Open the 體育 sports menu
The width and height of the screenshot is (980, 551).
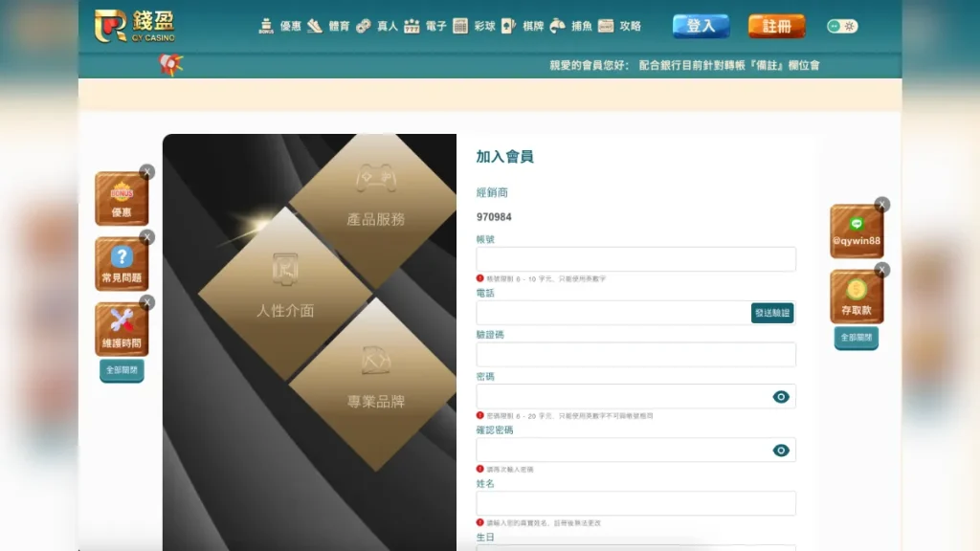pos(329,26)
